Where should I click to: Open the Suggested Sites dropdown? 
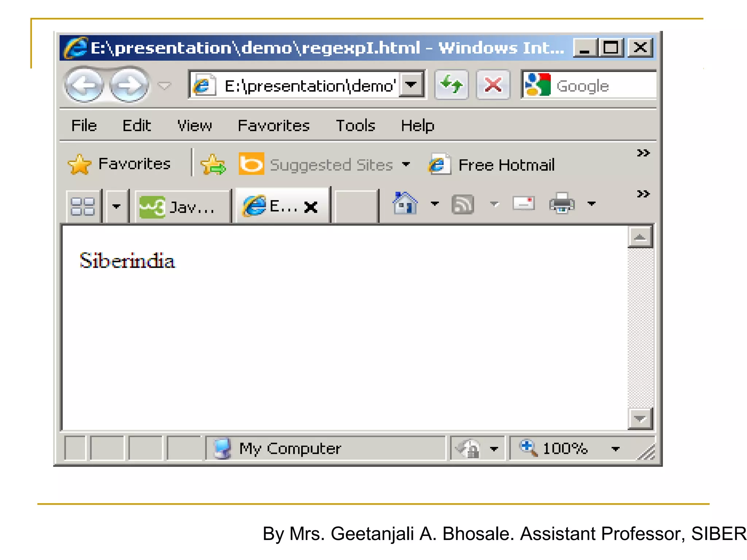click(406, 165)
